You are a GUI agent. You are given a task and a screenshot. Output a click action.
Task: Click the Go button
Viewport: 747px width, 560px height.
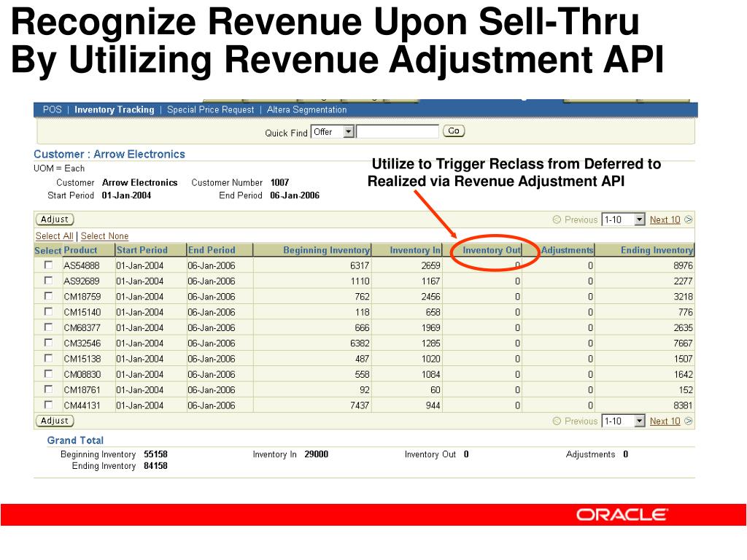[x=454, y=131]
